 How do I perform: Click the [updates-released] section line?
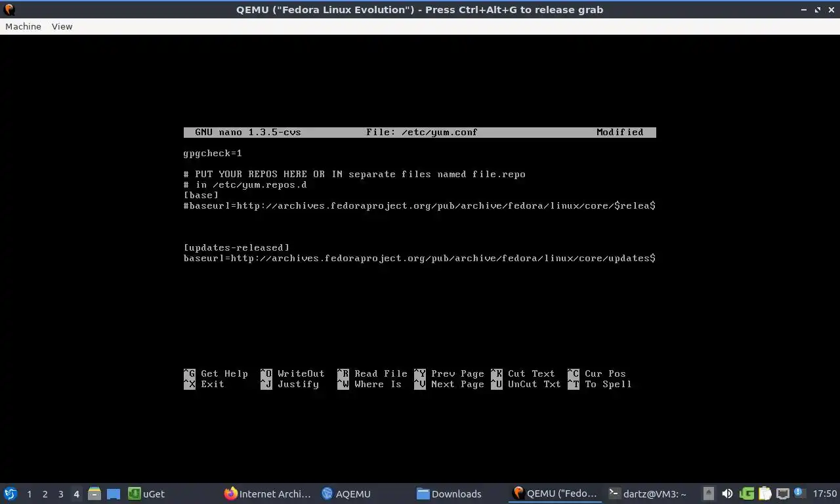coord(236,247)
